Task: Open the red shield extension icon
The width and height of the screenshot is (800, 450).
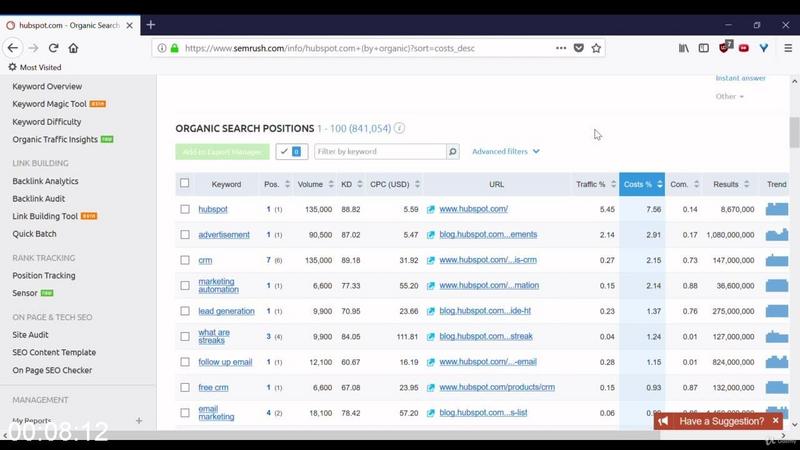Action: [725, 47]
